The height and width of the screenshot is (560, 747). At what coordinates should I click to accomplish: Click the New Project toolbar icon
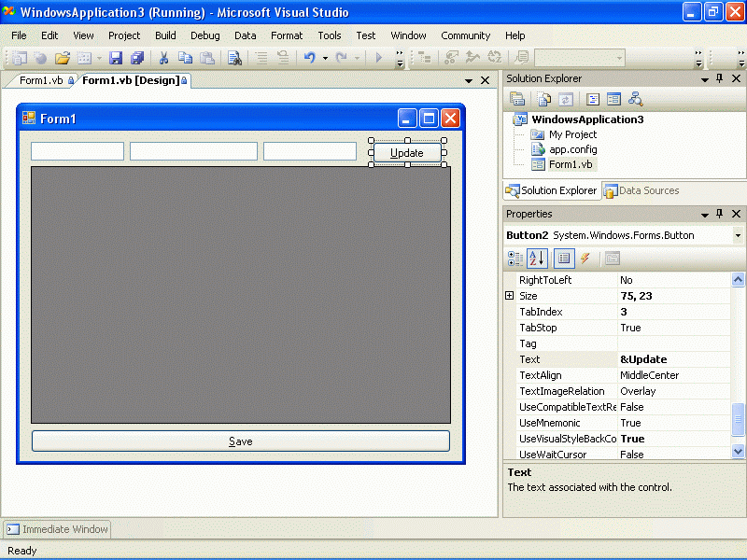[19, 58]
